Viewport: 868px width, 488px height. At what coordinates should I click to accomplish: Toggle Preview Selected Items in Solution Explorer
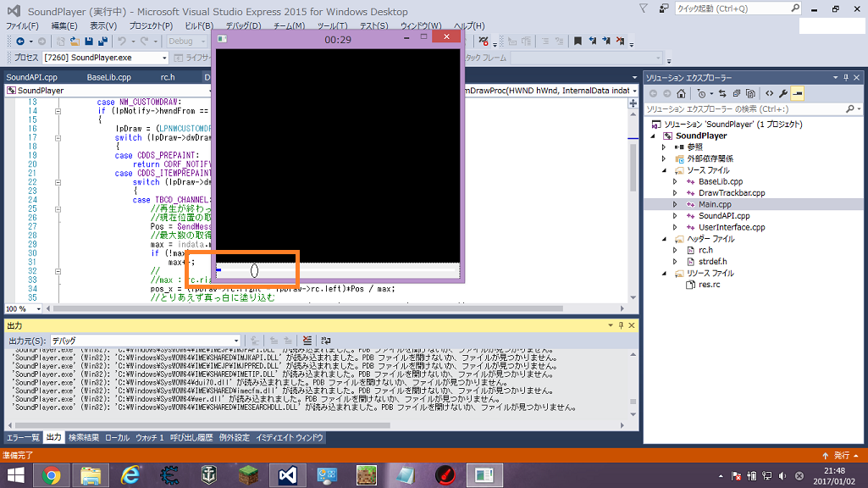pyautogui.click(x=798, y=93)
